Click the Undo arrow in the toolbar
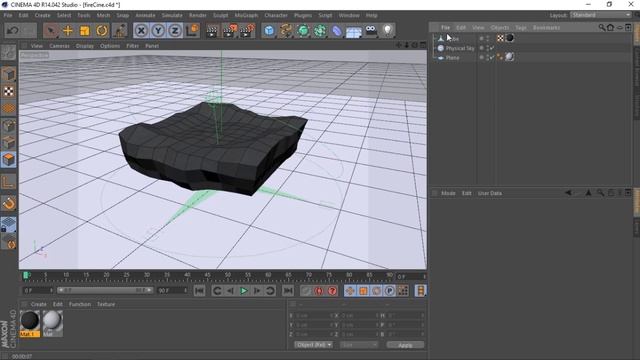640x360 pixels. point(13,31)
